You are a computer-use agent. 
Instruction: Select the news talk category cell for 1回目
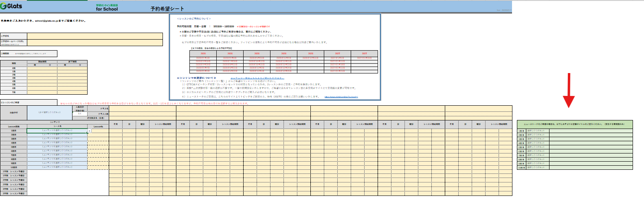pyautogui.click(x=538, y=131)
